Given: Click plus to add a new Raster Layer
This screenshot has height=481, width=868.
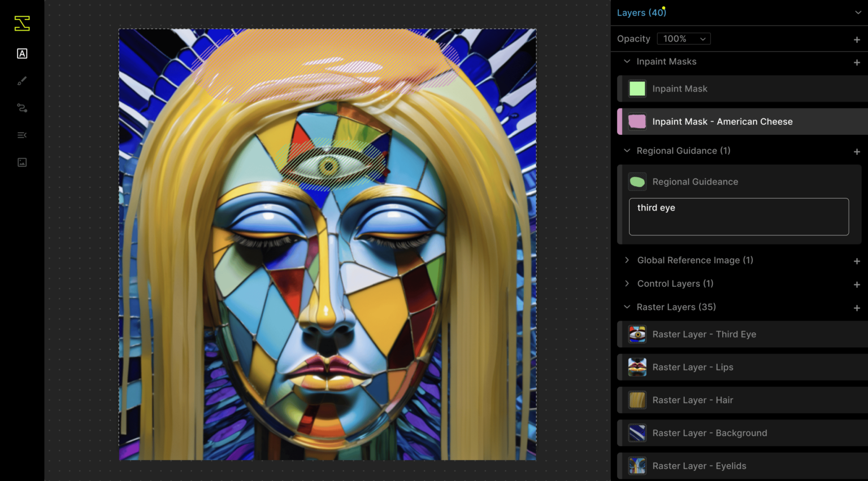Looking at the screenshot, I should [x=857, y=308].
